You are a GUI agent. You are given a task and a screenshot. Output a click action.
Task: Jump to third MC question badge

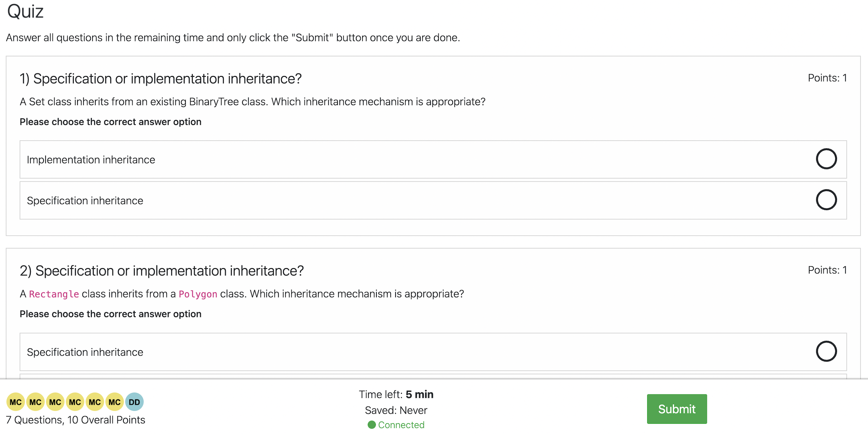(55, 402)
